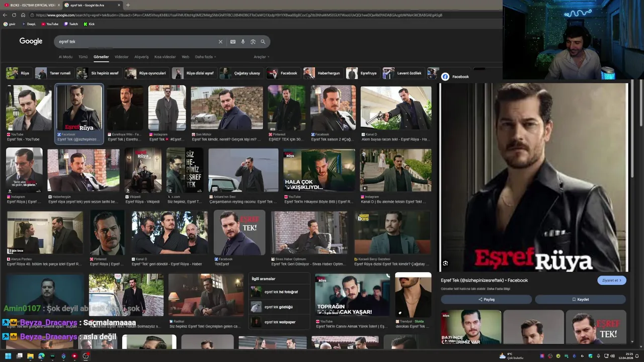
Task: Click the magnifier search icon
Action: [263, 42]
